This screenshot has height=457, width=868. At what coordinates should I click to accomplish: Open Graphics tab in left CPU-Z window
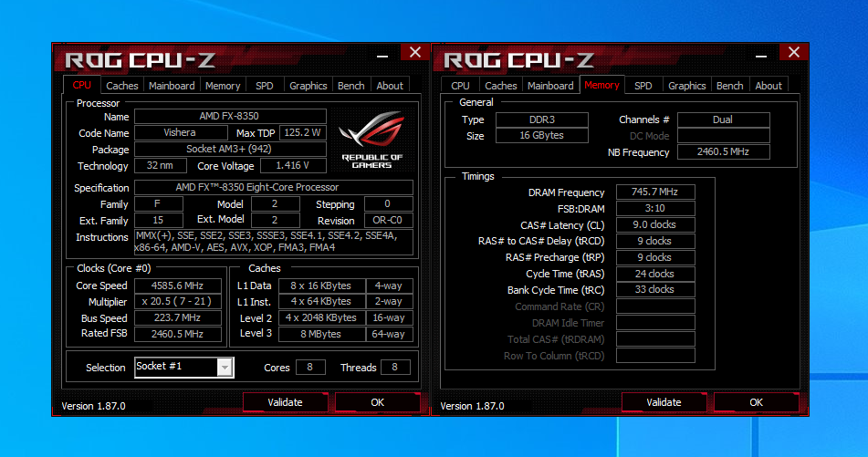pyautogui.click(x=308, y=86)
